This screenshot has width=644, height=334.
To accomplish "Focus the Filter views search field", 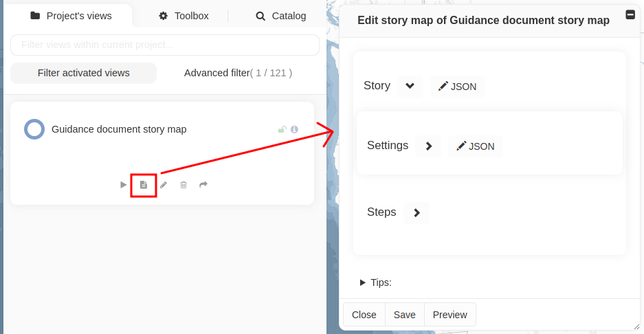I will click(x=165, y=45).
